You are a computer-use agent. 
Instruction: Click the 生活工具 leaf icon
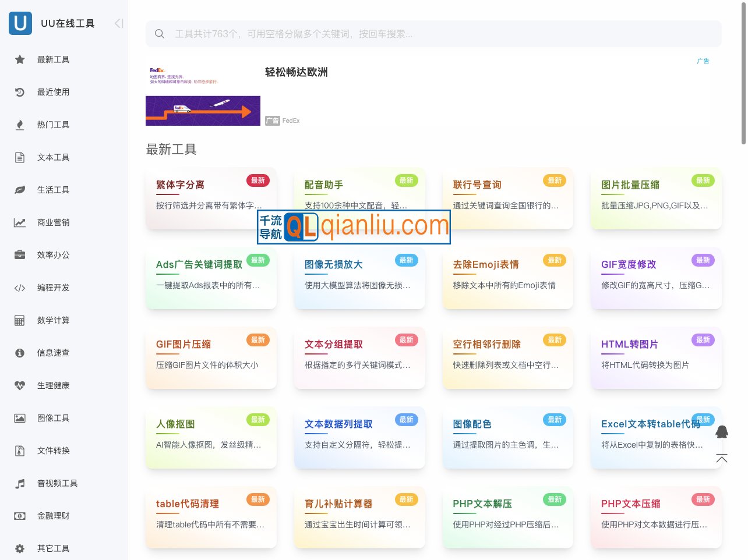(x=19, y=190)
